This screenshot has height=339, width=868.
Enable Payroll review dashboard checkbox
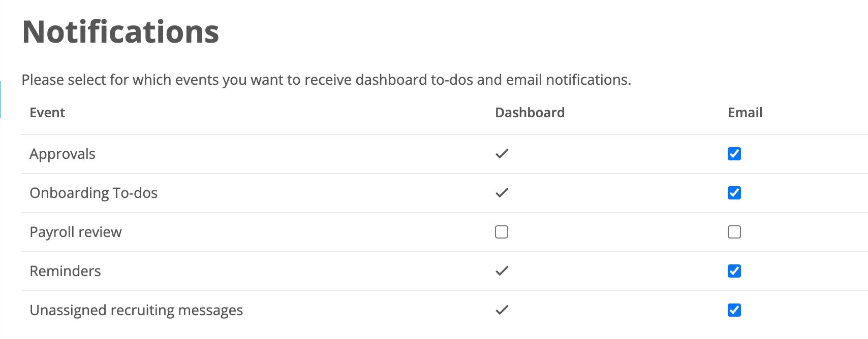[502, 232]
